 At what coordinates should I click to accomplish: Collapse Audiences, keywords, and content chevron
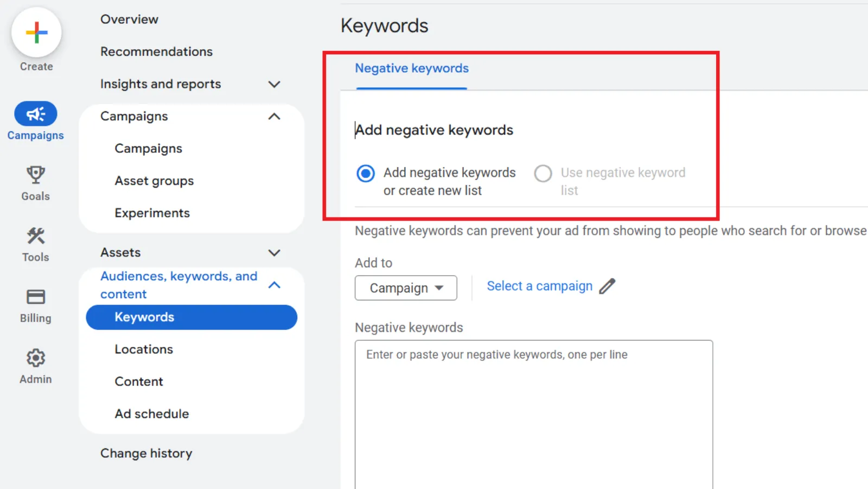(275, 285)
